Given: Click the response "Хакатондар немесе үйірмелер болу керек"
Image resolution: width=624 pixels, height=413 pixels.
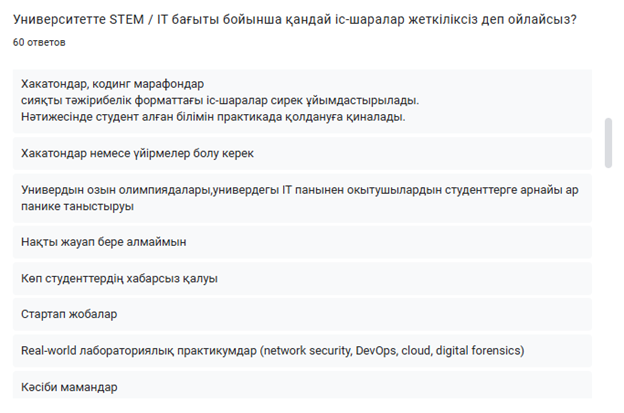Looking at the screenshot, I should point(138,154).
